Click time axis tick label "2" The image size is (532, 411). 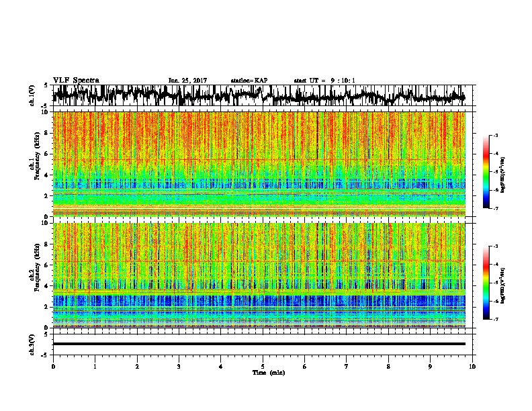click(137, 367)
